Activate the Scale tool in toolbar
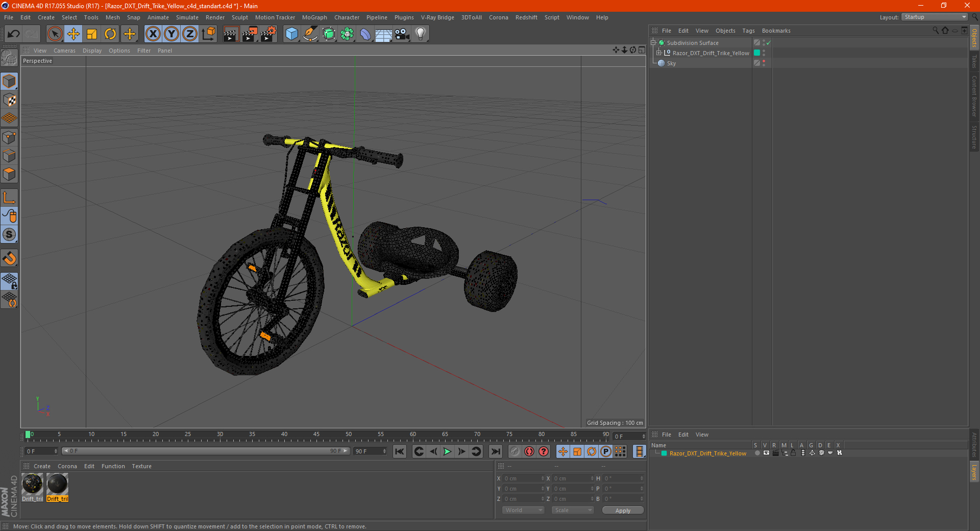 tap(92, 34)
